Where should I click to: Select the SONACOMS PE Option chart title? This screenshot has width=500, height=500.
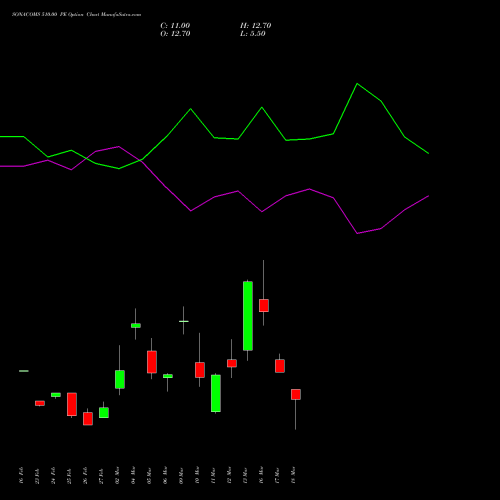76,15
